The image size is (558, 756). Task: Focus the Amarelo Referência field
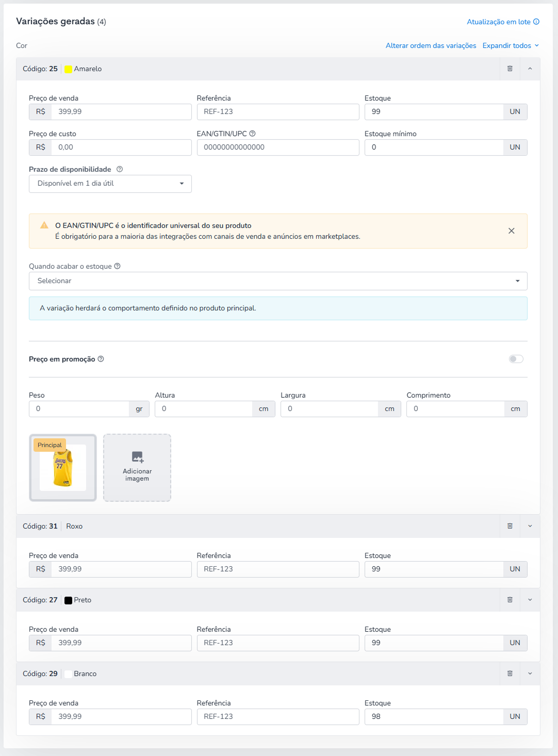[x=278, y=112]
